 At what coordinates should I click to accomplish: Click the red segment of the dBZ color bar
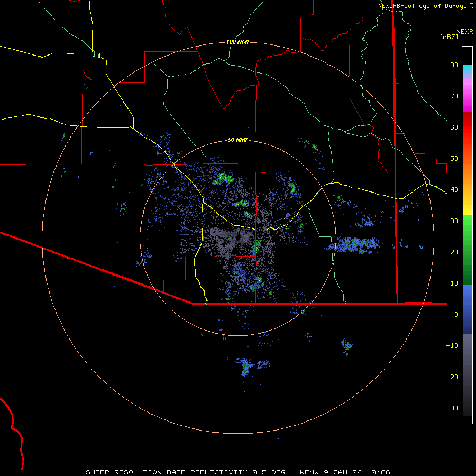(467, 127)
